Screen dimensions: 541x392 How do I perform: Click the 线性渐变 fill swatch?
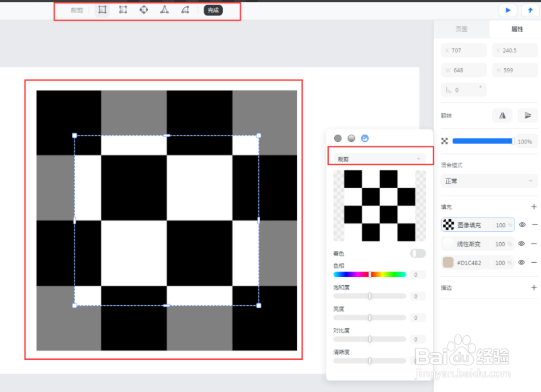[x=448, y=244]
